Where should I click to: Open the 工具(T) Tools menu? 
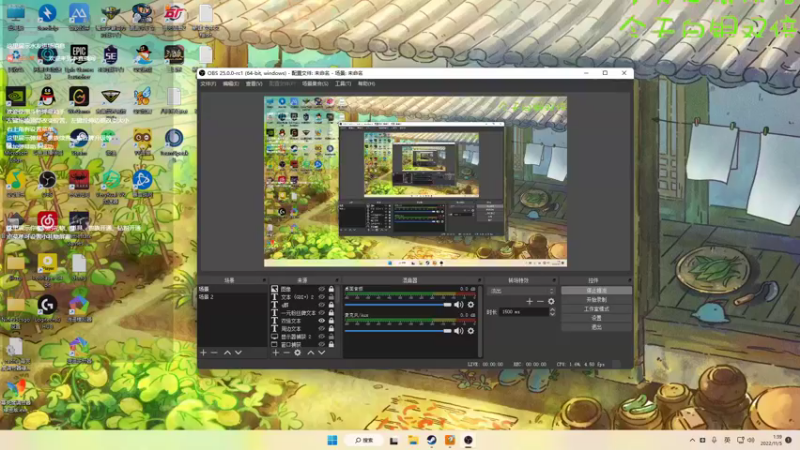click(343, 84)
